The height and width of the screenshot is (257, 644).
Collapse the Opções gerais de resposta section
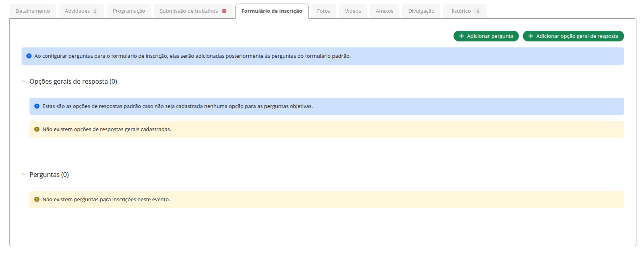pos(24,81)
